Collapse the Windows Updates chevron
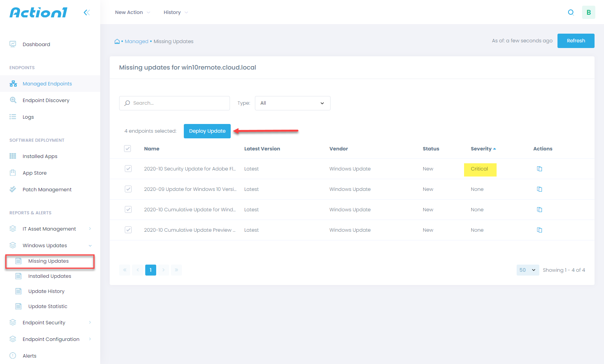Image resolution: width=604 pixels, height=364 pixels. point(90,245)
